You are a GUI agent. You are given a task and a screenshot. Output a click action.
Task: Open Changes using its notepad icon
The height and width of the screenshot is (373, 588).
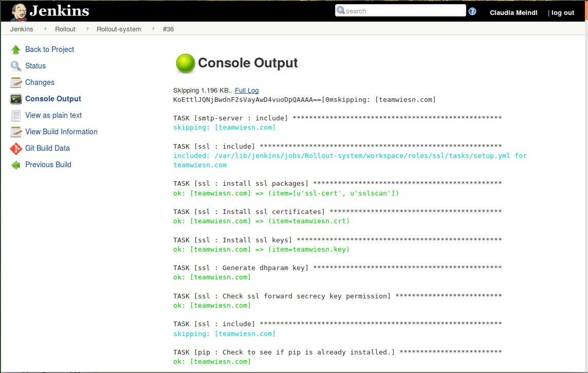point(15,82)
